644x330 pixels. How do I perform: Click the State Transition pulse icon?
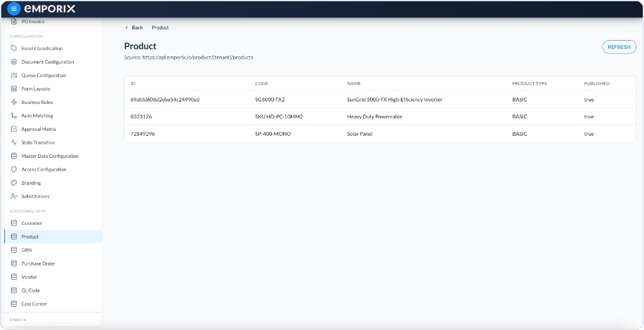click(x=14, y=142)
